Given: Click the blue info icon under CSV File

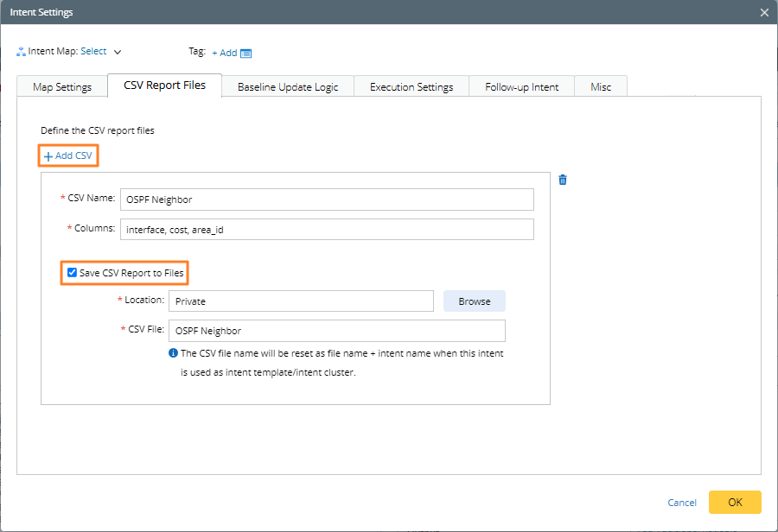Looking at the screenshot, I should tap(173, 353).
